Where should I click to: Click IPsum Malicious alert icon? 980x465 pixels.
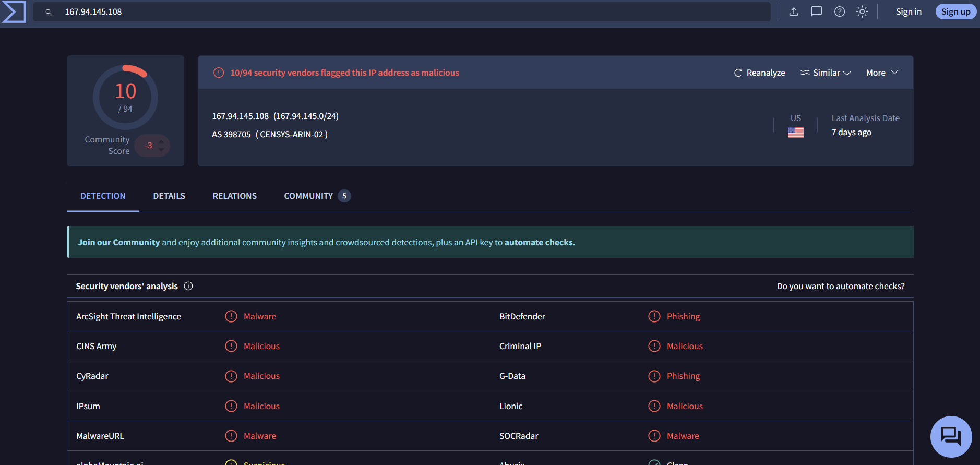click(x=231, y=406)
